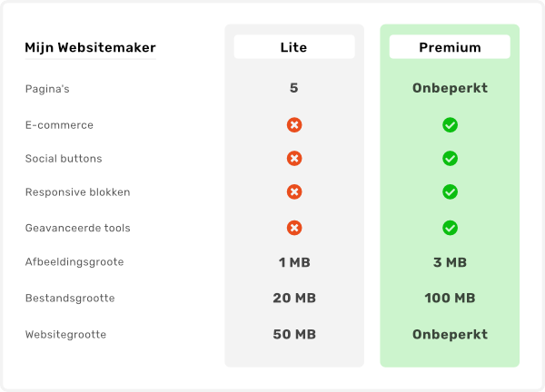Click the E-commerce feature label
545x392 pixels.
coord(59,125)
